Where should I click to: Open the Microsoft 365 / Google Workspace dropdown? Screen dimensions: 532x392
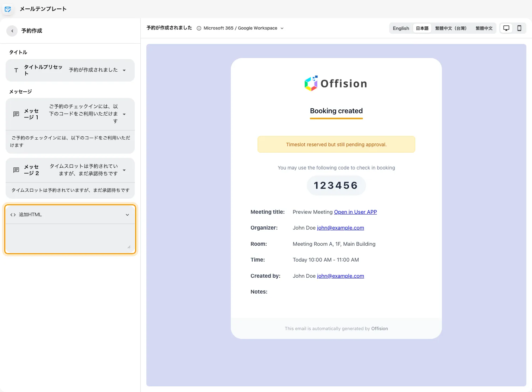coord(243,28)
